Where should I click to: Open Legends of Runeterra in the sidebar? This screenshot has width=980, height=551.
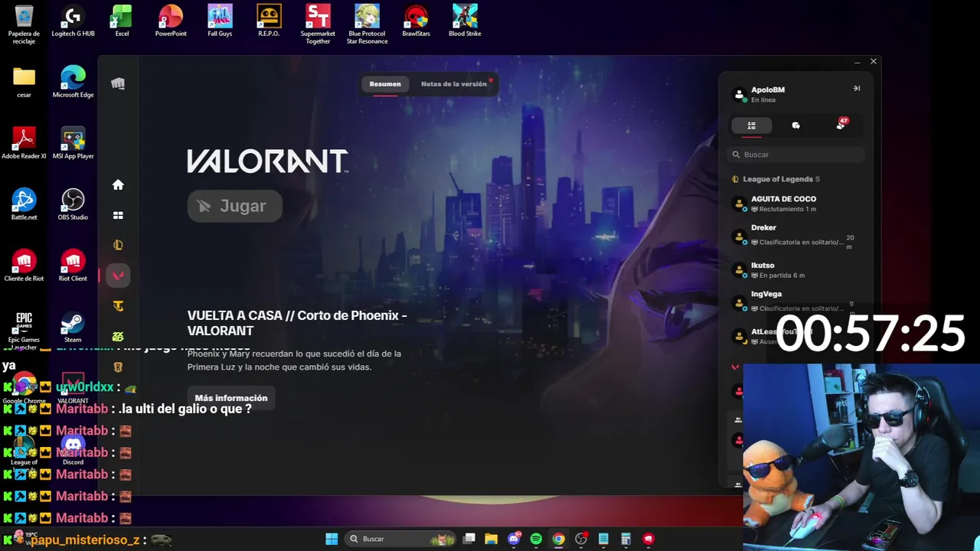pos(118,367)
